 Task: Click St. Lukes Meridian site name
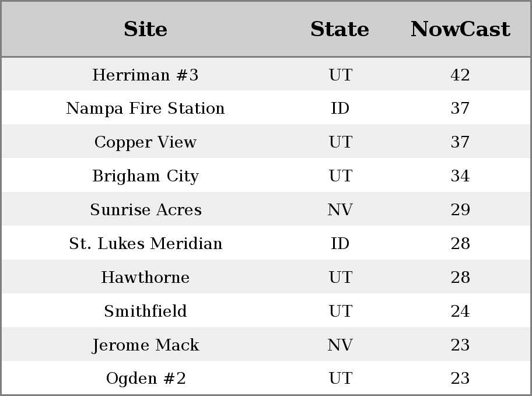tap(146, 243)
